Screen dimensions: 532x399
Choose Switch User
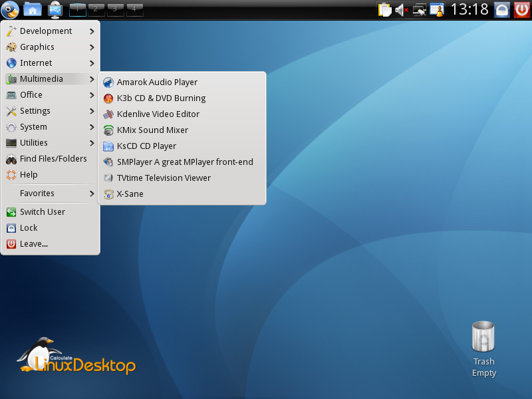[51, 212]
